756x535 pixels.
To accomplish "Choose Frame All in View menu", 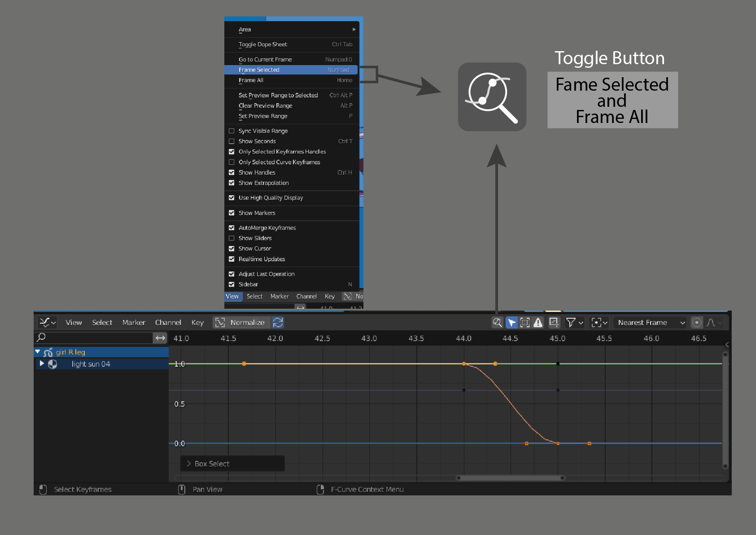I will pos(291,80).
